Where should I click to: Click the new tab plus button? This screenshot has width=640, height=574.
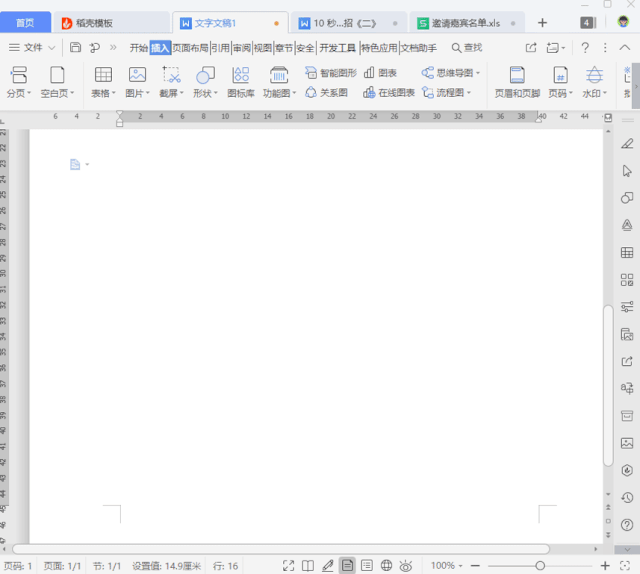pos(542,23)
